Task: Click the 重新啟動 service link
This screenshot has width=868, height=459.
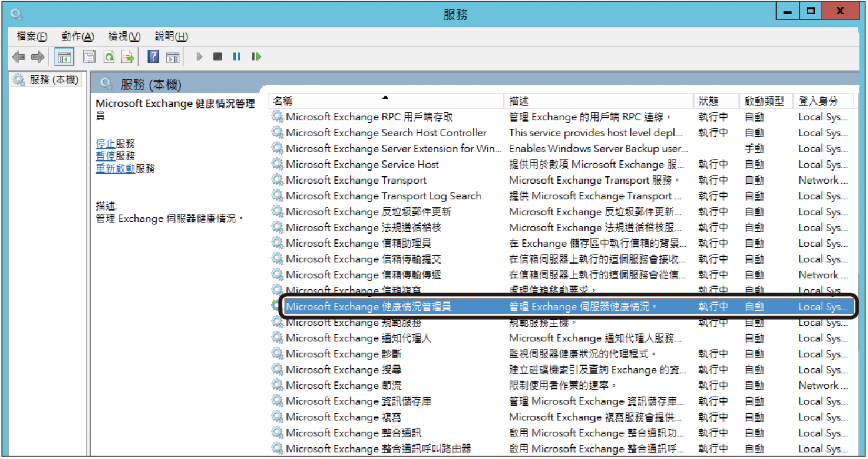Action: 116,169
